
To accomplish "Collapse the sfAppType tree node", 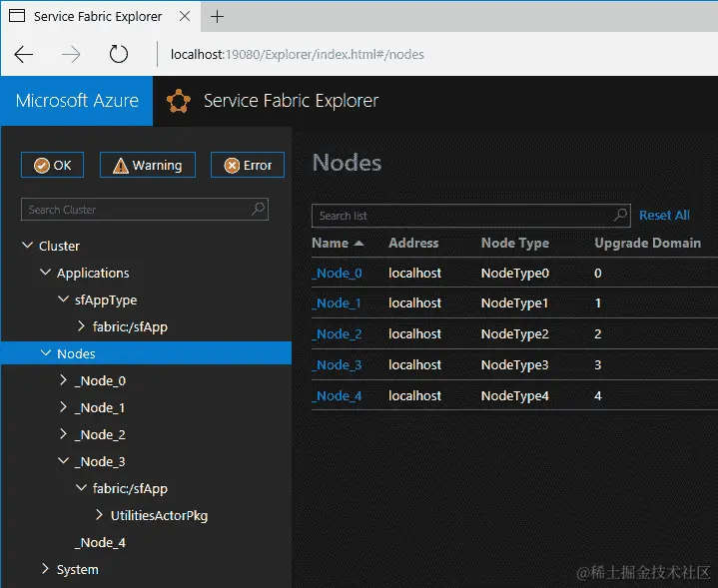I will coord(63,299).
